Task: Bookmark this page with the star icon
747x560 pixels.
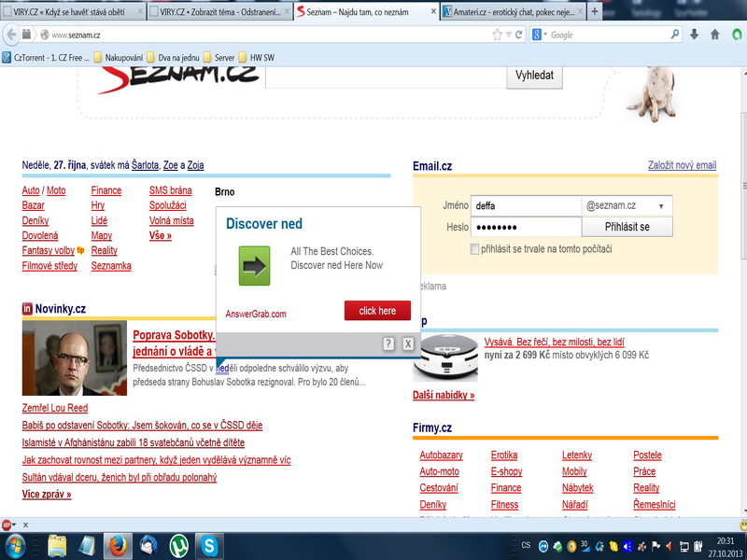Action: pos(497,35)
